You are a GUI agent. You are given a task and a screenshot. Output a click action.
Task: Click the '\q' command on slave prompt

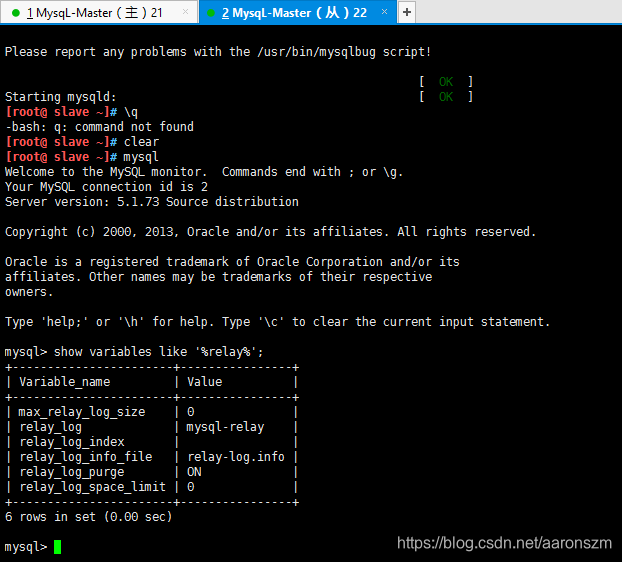(131, 112)
